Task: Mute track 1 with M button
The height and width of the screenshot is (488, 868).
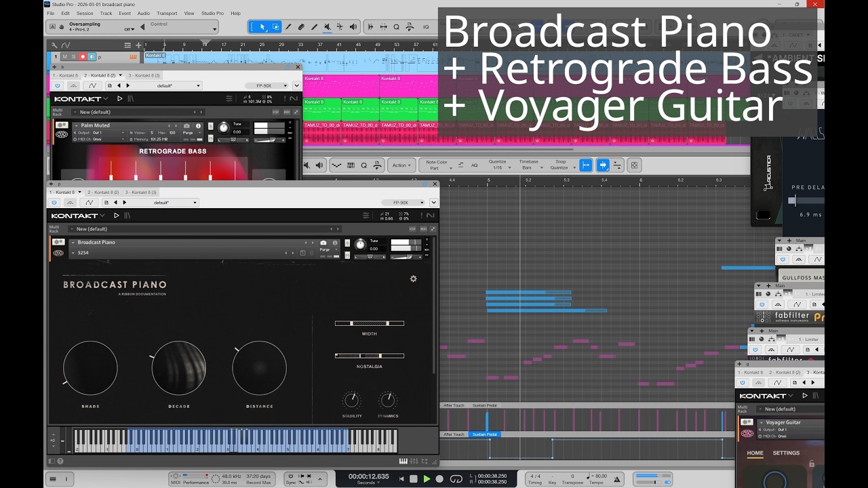Action: tap(65, 57)
